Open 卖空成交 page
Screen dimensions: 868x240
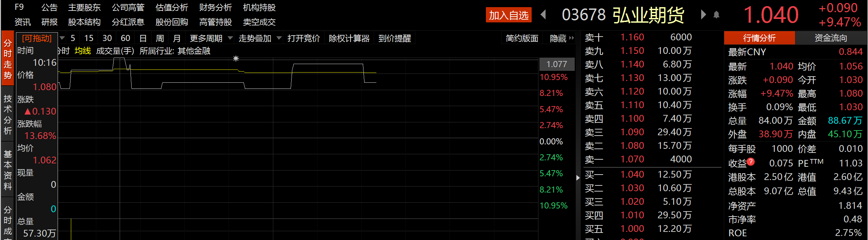coord(259,22)
